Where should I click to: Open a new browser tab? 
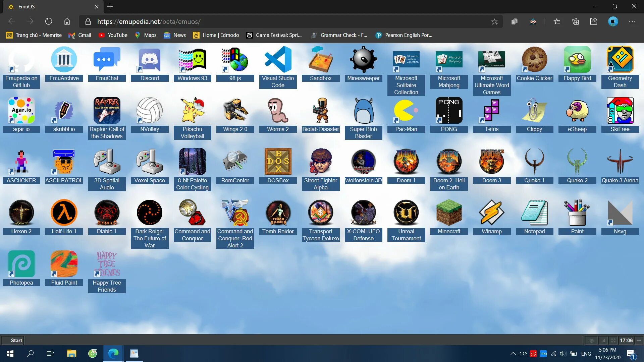[110, 6]
